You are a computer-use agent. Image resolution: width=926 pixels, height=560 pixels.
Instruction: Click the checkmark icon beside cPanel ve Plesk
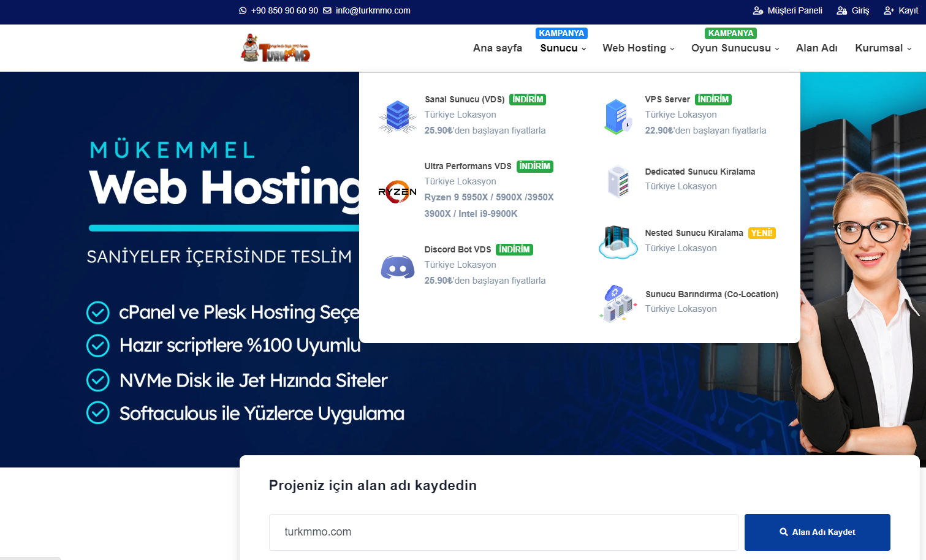(98, 312)
